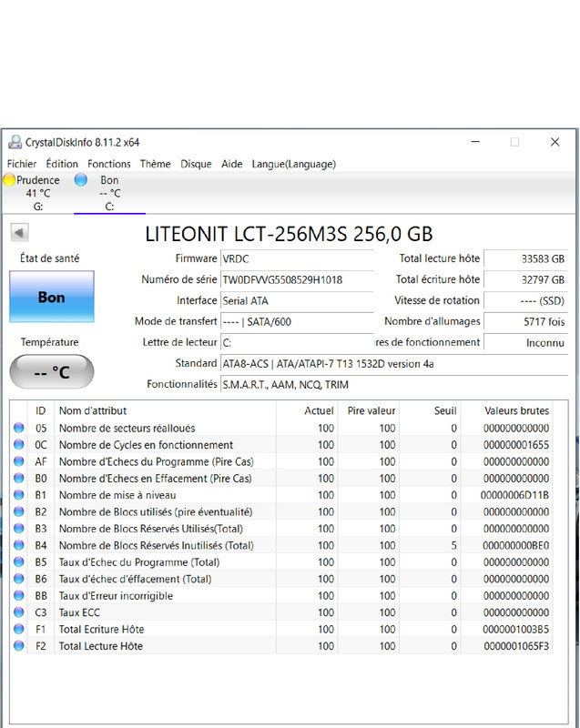
Task: Open the Aide menu
Action: point(231,164)
